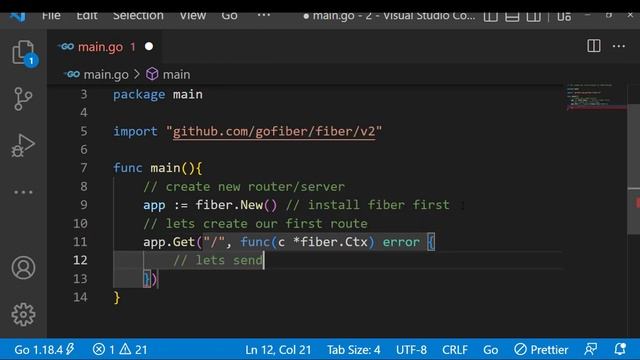Image resolution: width=640 pixels, height=360 pixels.
Task: Click the comment 'lets send' on line 12
Action: (218, 260)
